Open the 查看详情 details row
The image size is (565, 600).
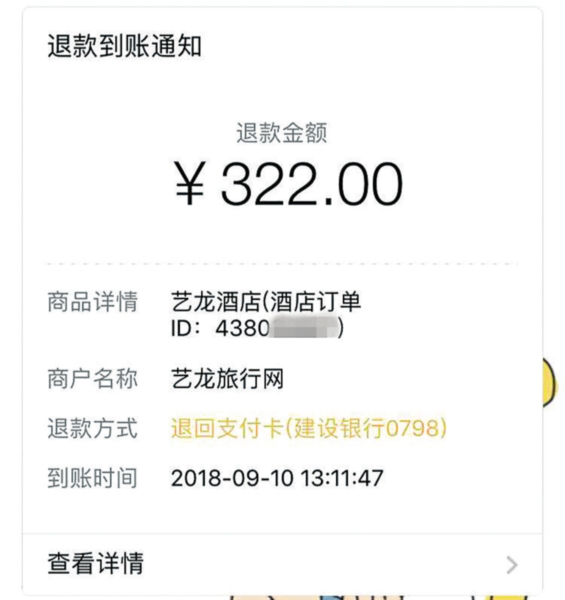[282, 564]
